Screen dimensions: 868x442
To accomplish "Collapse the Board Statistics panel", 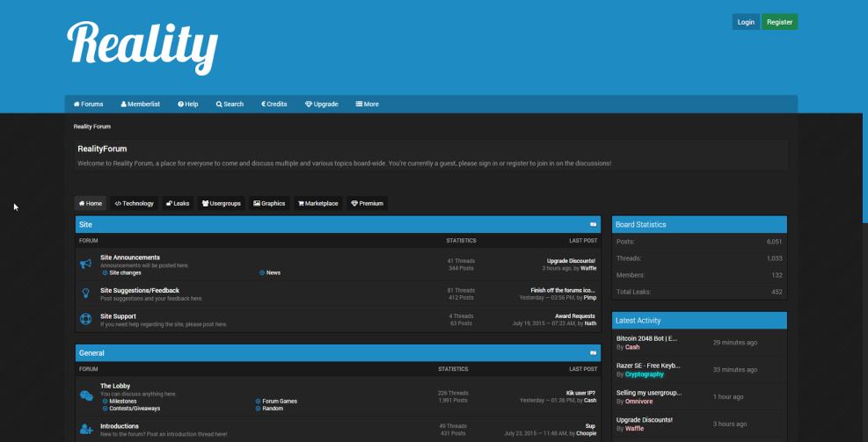I will [699, 224].
